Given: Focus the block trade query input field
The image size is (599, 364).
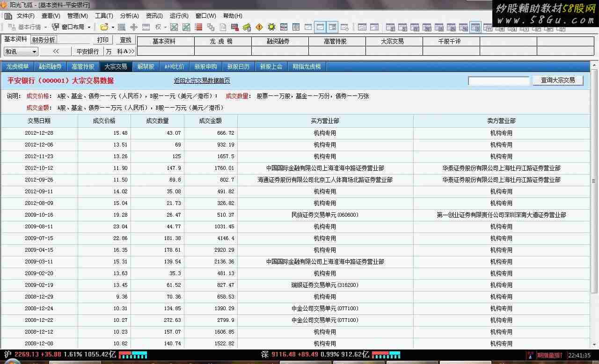Looking at the screenshot, I should click(x=499, y=80).
